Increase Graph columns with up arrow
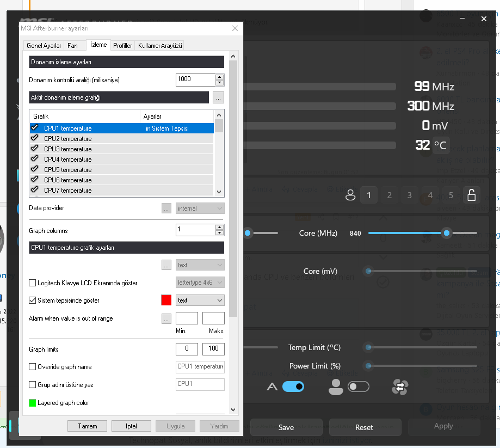This screenshot has width=500, height=448. coord(219,227)
